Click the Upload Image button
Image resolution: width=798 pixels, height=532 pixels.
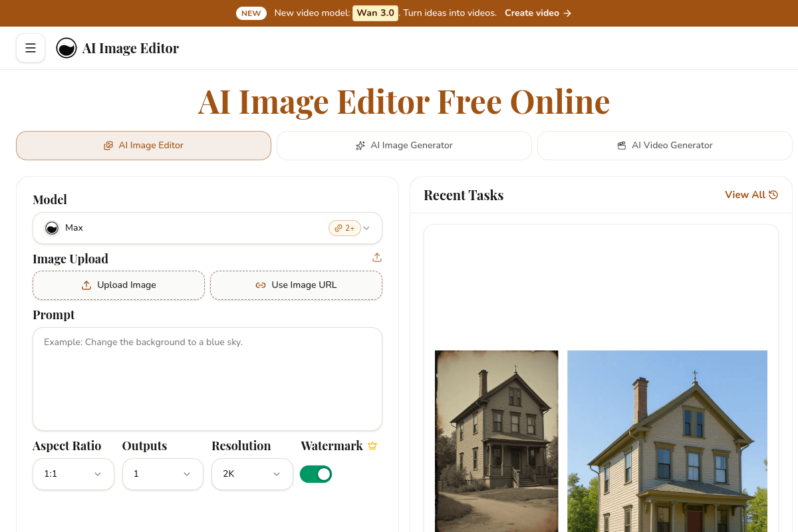118,285
